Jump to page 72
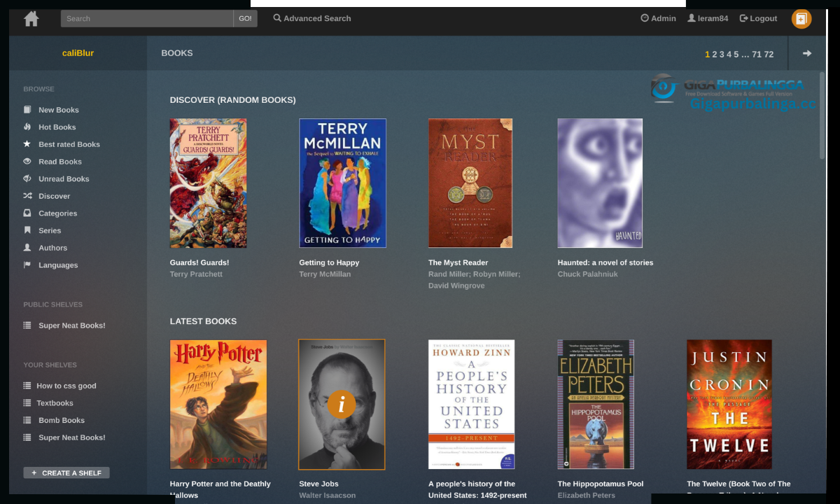The image size is (840, 504). point(769,54)
